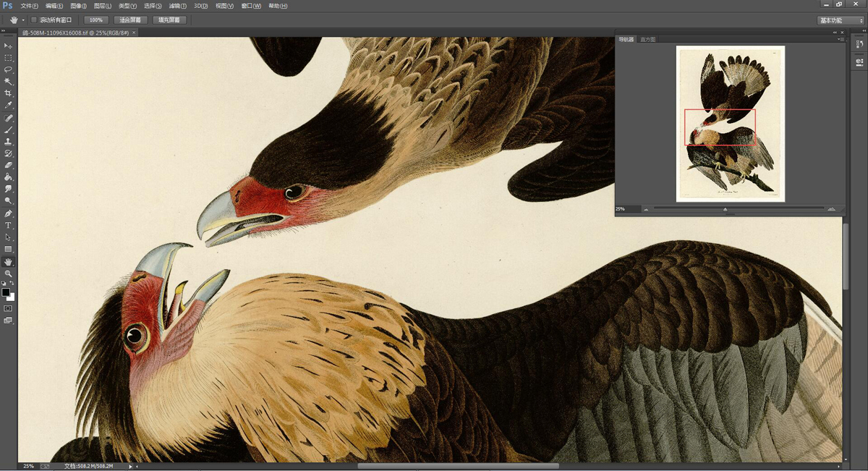Enable 滚动所有窗口 checkbox

pyautogui.click(x=33, y=20)
